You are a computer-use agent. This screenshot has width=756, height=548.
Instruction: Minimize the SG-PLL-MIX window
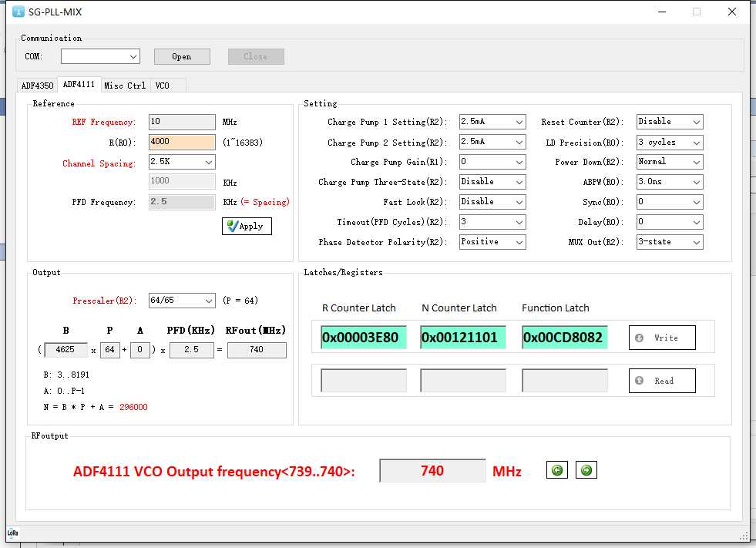[x=662, y=12]
